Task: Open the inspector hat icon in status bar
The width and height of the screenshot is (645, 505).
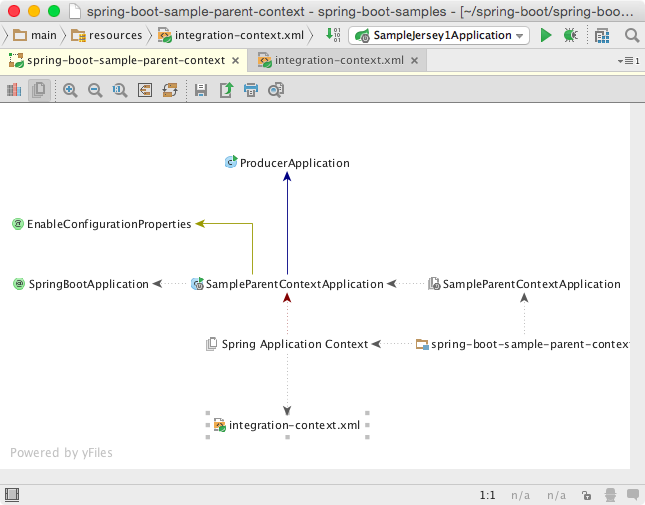Action: pos(610,495)
